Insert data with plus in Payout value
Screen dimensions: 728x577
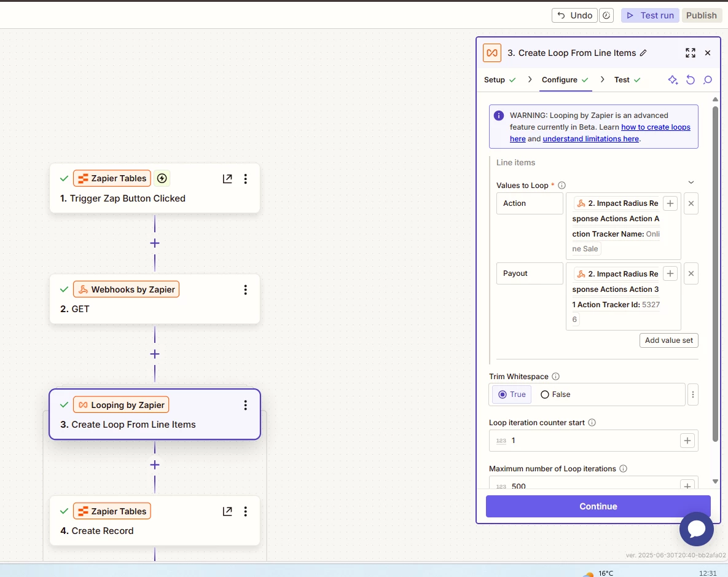pyautogui.click(x=670, y=273)
